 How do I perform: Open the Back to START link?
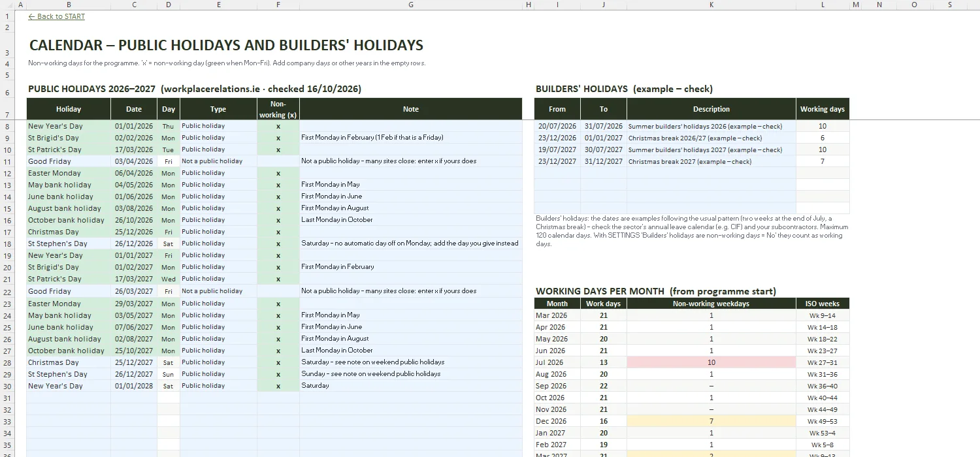click(57, 16)
